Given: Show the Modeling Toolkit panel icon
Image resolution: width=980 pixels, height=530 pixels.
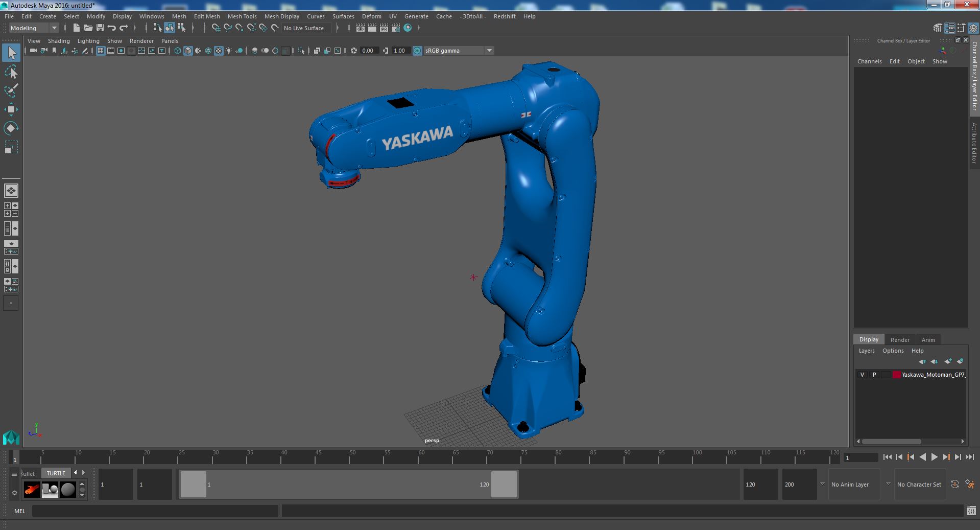Looking at the screenshot, I should pos(938,28).
